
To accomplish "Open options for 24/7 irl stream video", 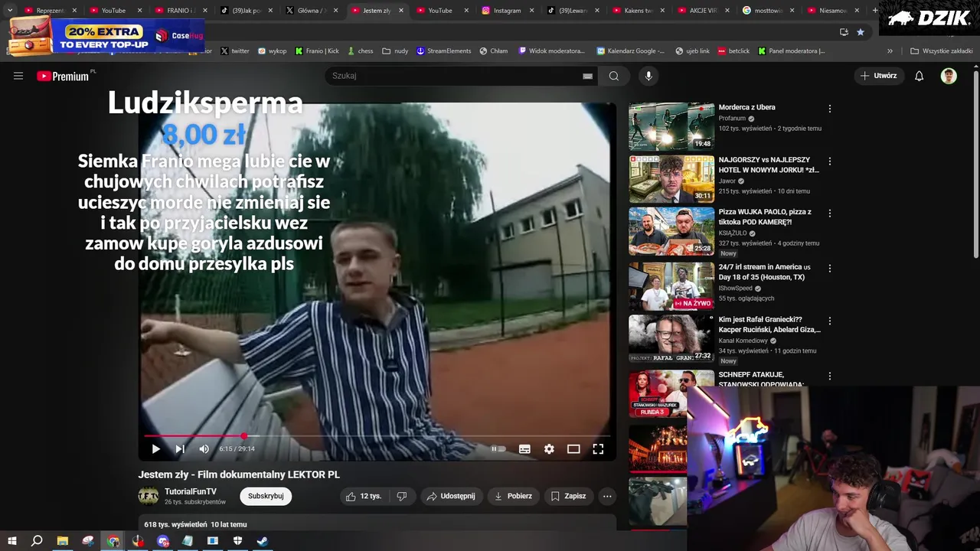I will tap(829, 269).
